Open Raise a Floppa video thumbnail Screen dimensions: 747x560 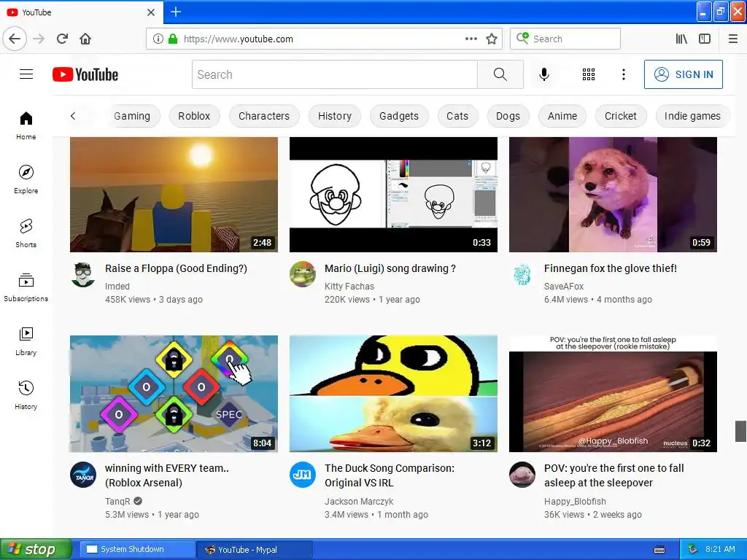point(174,194)
